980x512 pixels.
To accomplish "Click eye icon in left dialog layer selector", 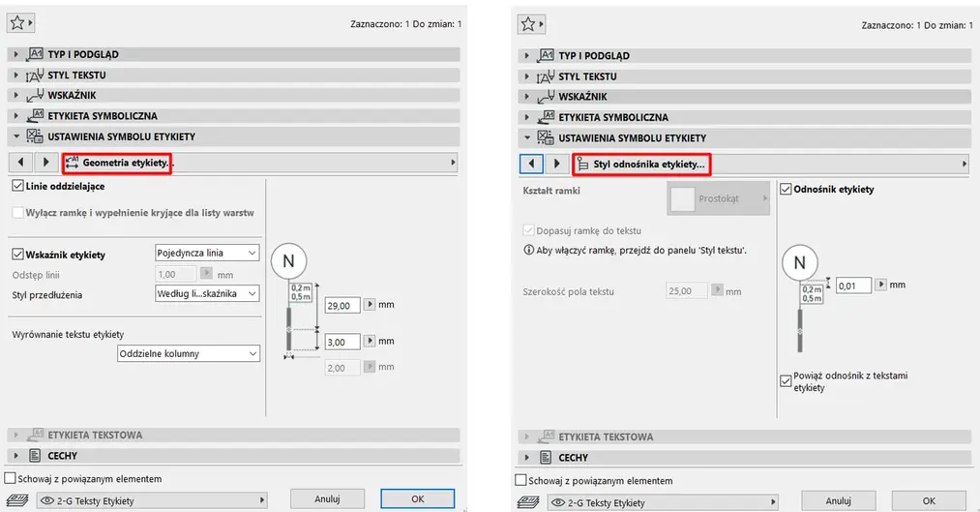I will (x=47, y=500).
